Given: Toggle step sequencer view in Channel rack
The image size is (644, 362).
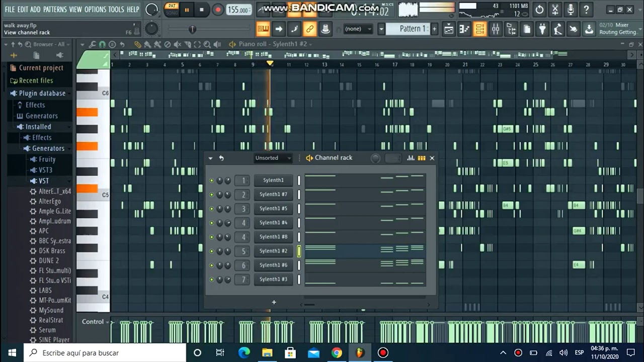Looking at the screenshot, I should [422, 158].
